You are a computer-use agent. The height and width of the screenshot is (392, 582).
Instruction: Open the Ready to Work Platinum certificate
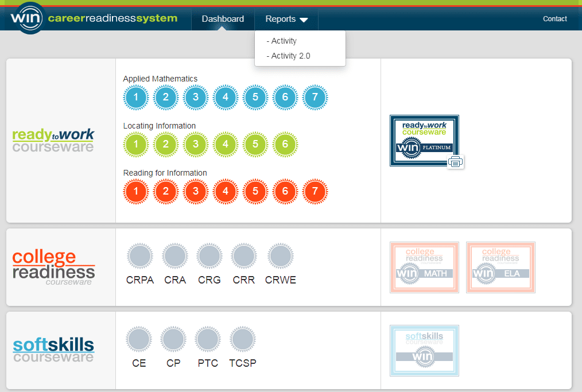click(424, 140)
